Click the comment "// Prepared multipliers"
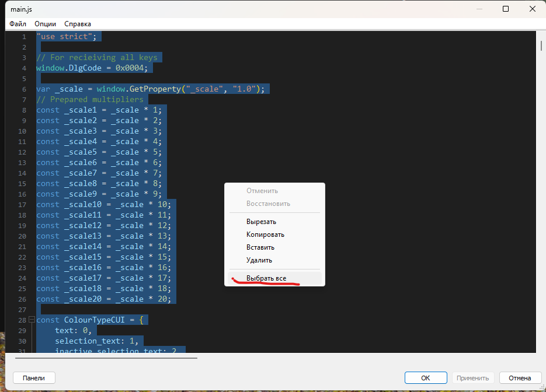The height and width of the screenshot is (392, 546). pos(90,100)
